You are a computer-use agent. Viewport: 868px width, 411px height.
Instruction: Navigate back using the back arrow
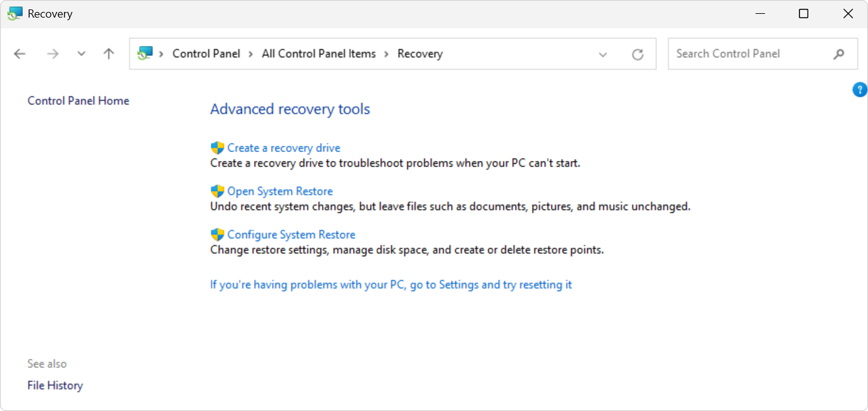point(19,53)
